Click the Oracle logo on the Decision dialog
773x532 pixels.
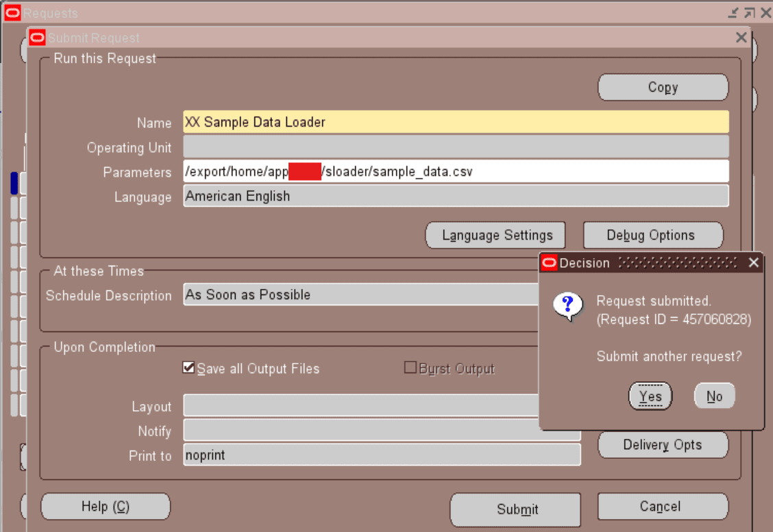(x=549, y=263)
